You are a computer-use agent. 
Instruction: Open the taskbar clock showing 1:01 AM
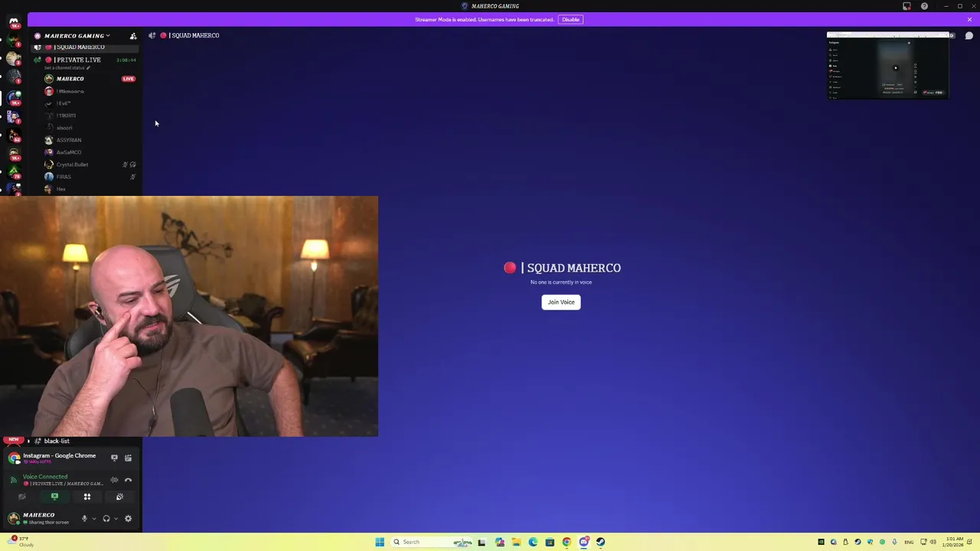pyautogui.click(x=953, y=542)
